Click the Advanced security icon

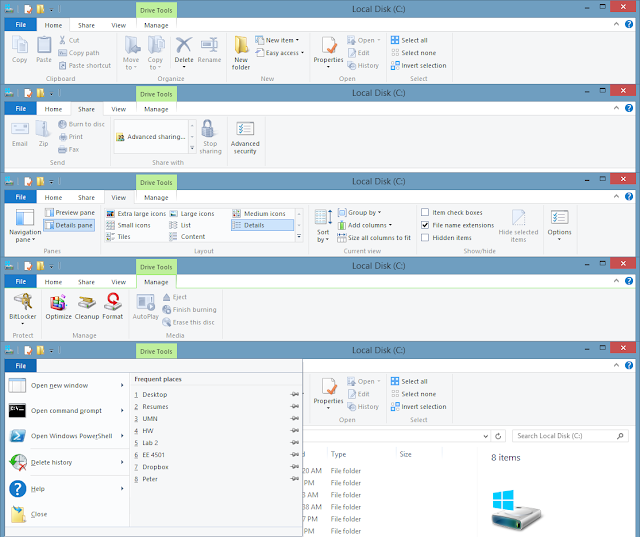click(x=245, y=129)
